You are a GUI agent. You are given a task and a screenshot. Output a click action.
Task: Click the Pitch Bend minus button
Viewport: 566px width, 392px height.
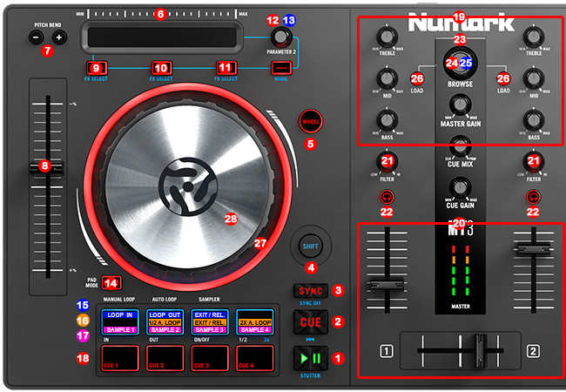click(x=37, y=37)
